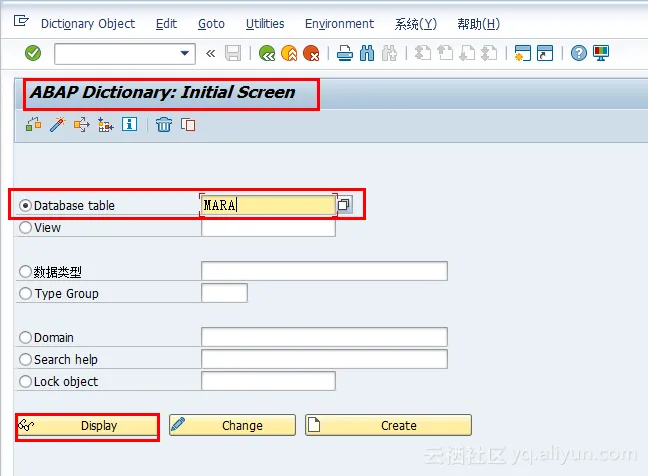Click the Delete trash can icon
This screenshot has height=476, width=648.
(x=164, y=124)
